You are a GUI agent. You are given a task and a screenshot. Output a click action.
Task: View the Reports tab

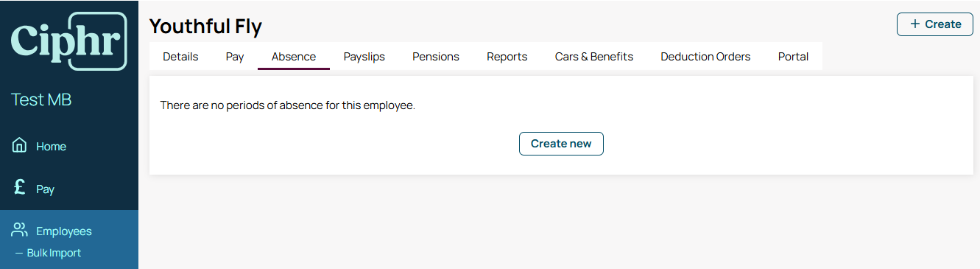507,57
